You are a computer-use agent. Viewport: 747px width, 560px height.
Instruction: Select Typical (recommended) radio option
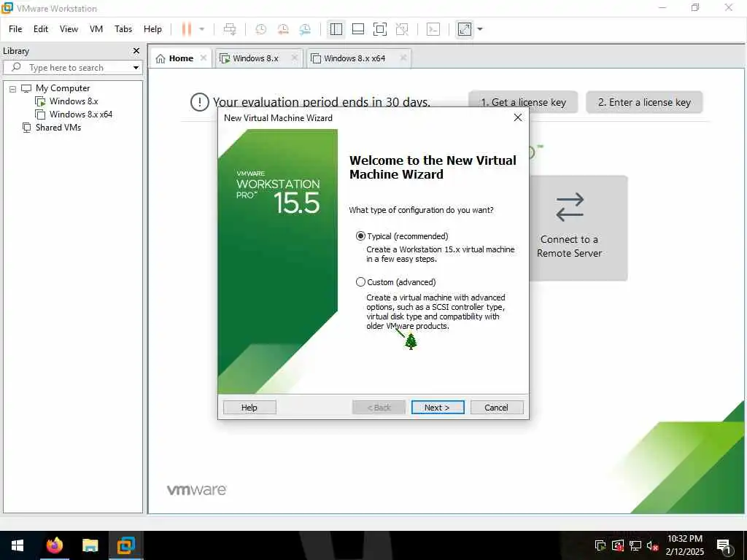click(x=360, y=236)
